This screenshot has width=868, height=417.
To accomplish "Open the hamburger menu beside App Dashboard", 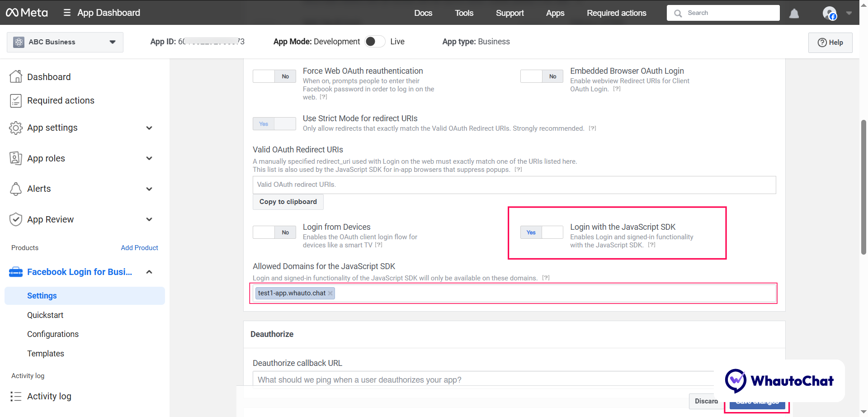I will (67, 13).
